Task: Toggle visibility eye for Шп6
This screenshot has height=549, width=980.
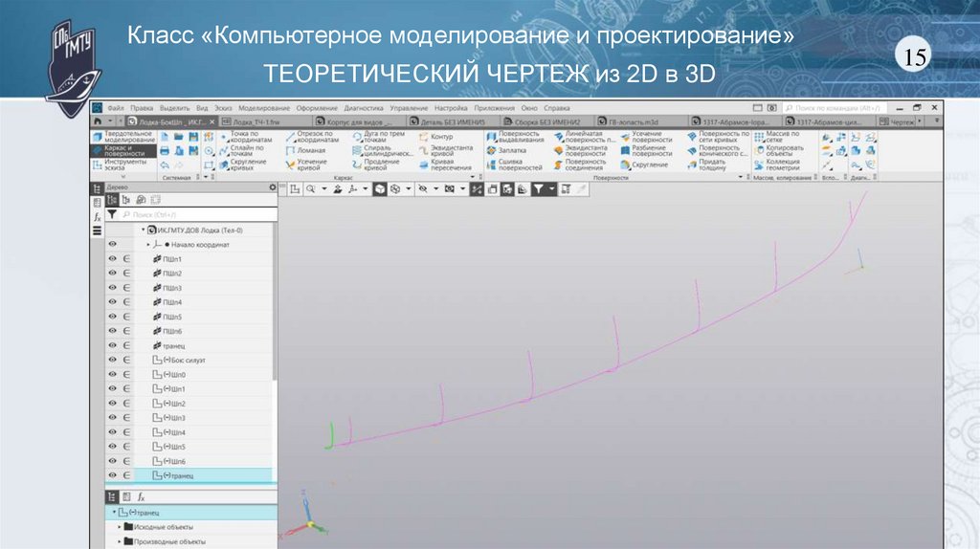Action: click(x=113, y=461)
